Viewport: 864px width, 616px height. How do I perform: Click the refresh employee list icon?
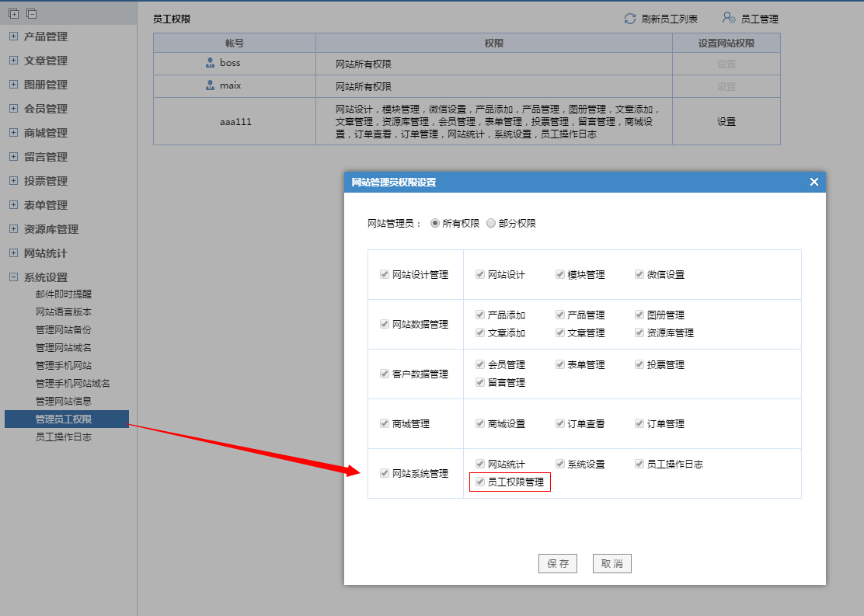click(630, 19)
